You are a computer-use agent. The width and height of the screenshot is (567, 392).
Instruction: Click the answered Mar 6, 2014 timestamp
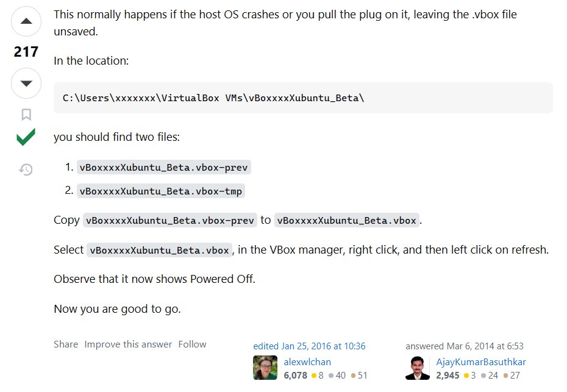click(465, 346)
